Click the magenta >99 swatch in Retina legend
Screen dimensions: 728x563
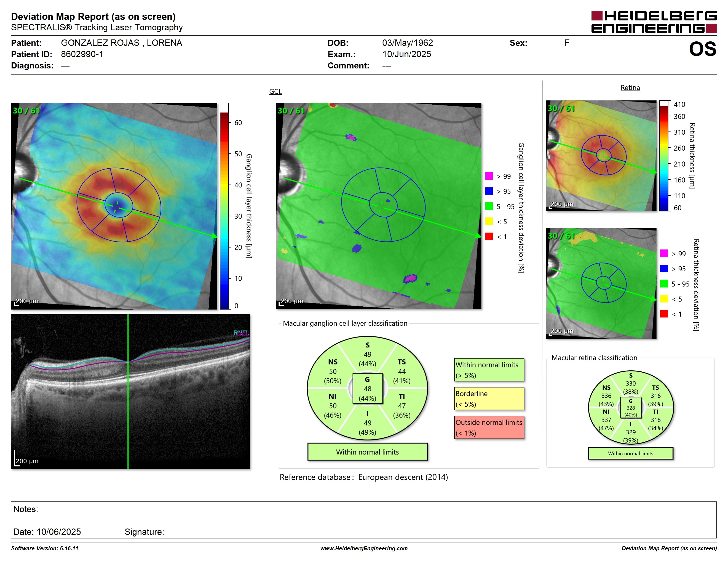point(664,253)
